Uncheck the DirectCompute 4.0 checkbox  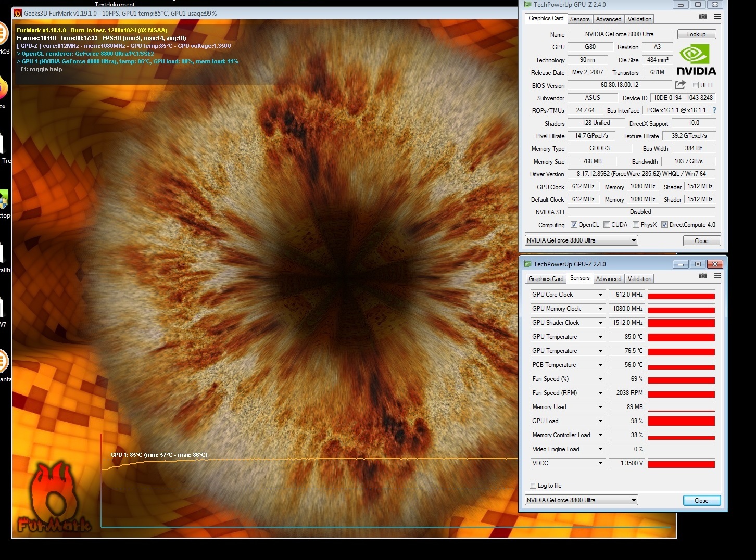(x=664, y=225)
